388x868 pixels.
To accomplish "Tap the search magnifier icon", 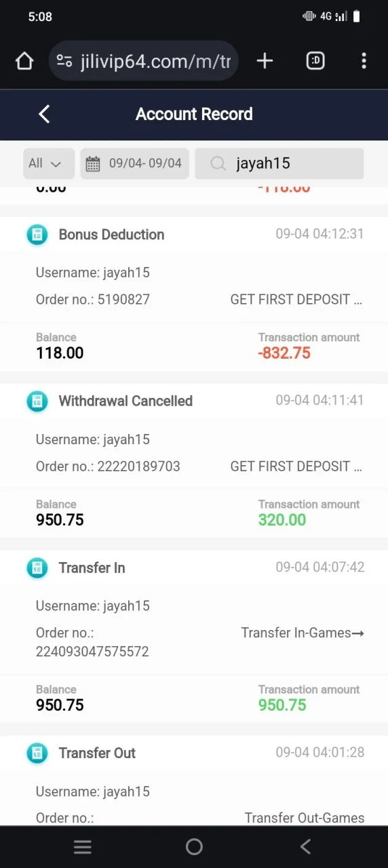I will pyautogui.click(x=218, y=163).
